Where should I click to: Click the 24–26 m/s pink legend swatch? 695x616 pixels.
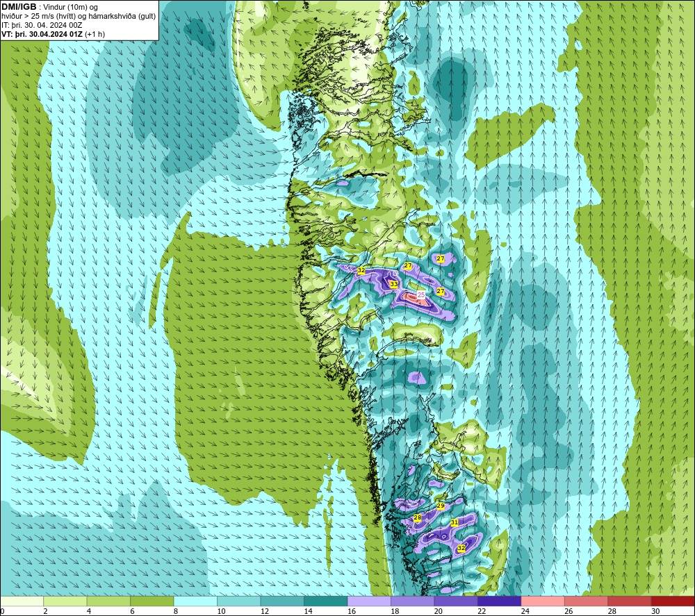point(543,601)
